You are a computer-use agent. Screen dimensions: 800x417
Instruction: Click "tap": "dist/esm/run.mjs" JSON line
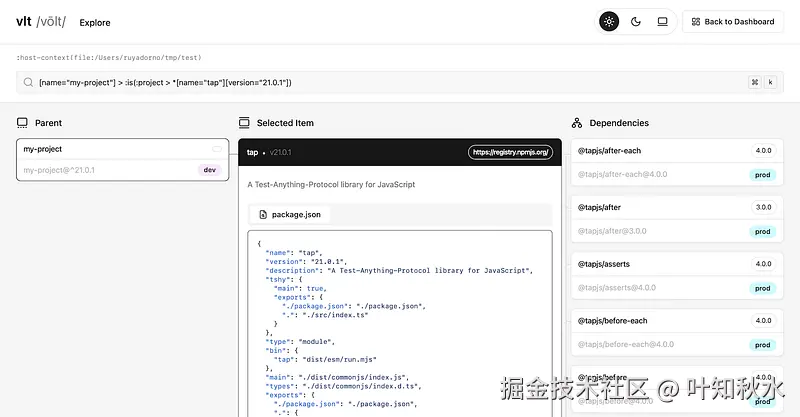[325, 359]
